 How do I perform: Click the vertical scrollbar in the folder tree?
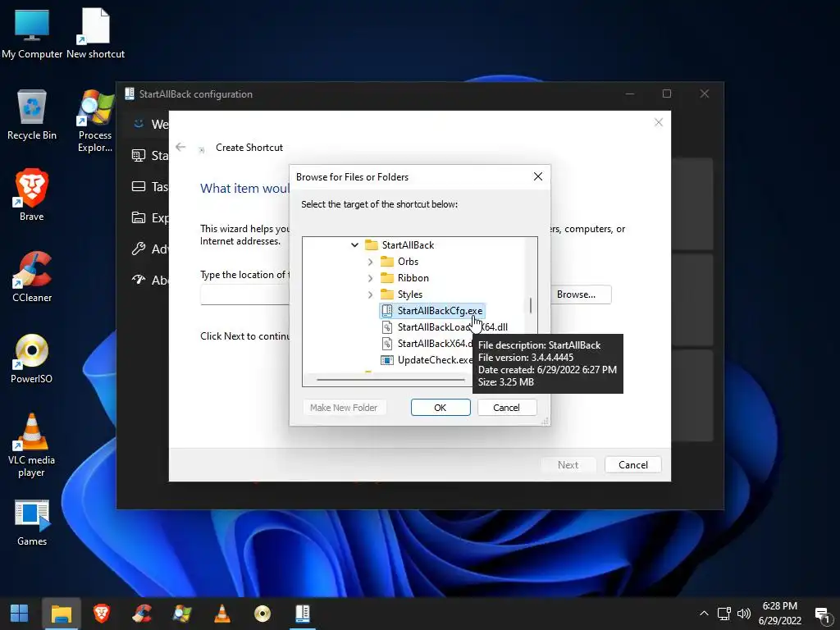(531, 306)
